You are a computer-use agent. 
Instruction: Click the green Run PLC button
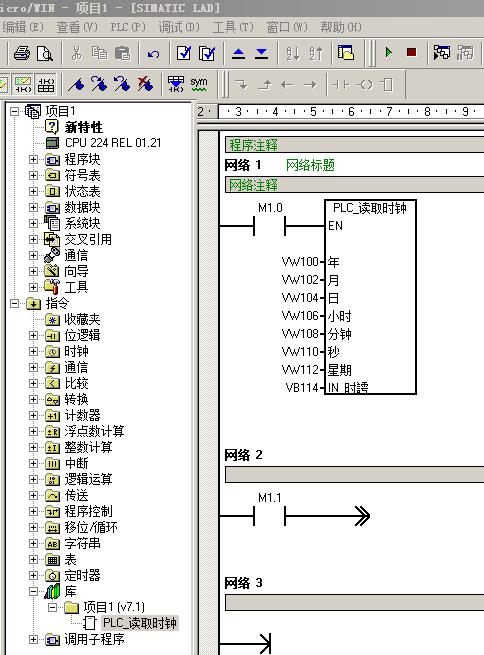[388, 53]
